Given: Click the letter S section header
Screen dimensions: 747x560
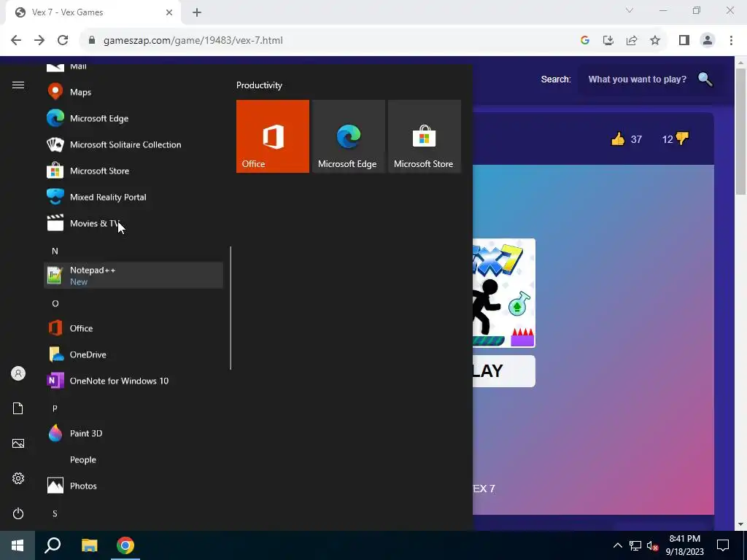Looking at the screenshot, I should [x=55, y=513].
